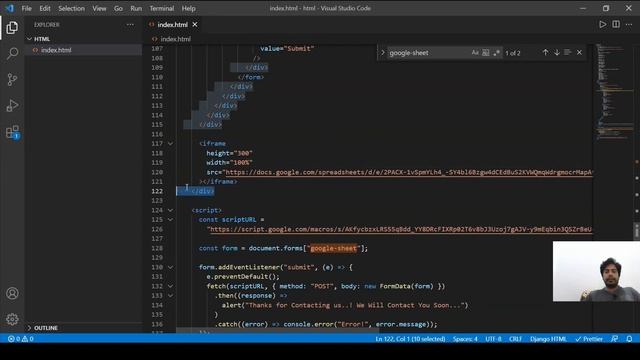Open the Run menu

coord(136,8)
